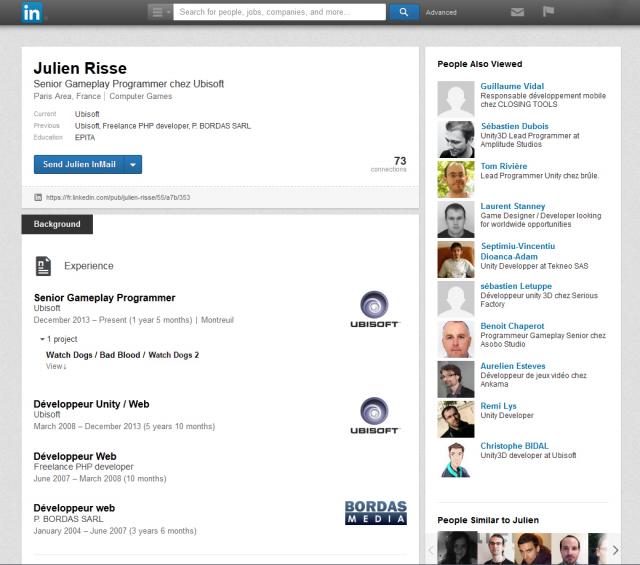The height and width of the screenshot is (565, 640).
Task: Open the search category menu dropdown
Action: coord(160,12)
